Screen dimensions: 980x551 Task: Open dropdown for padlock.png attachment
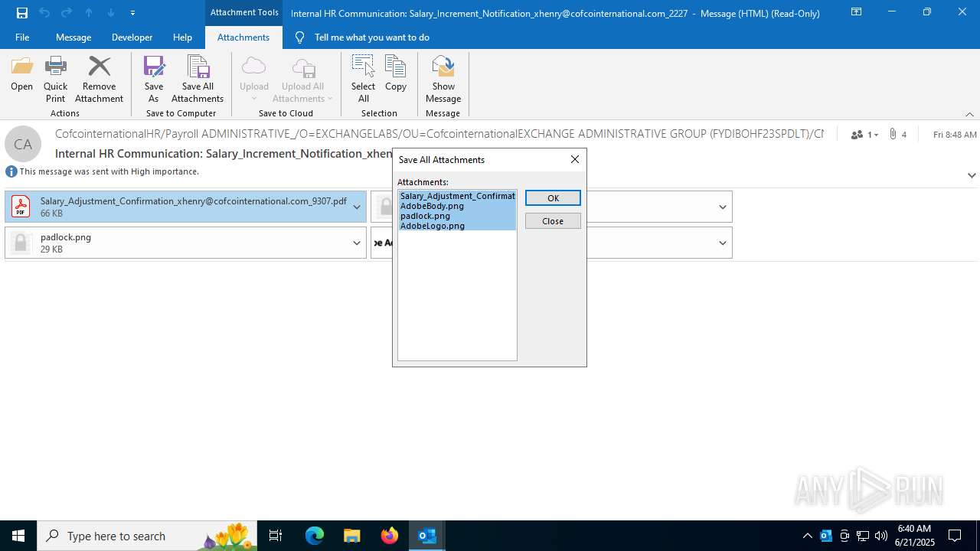click(x=357, y=243)
